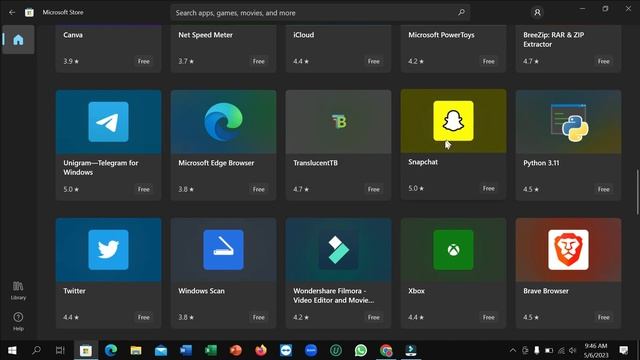The image size is (640, 360).
Task: Click the Free button on Snapchat card
Action: (x=489, y=188)
